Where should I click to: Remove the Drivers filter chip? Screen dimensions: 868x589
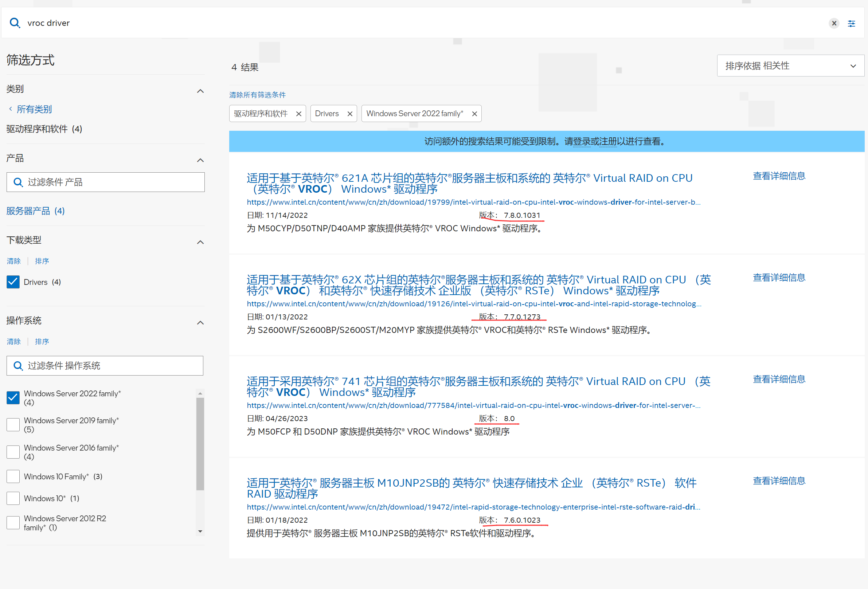click(349, 114)
